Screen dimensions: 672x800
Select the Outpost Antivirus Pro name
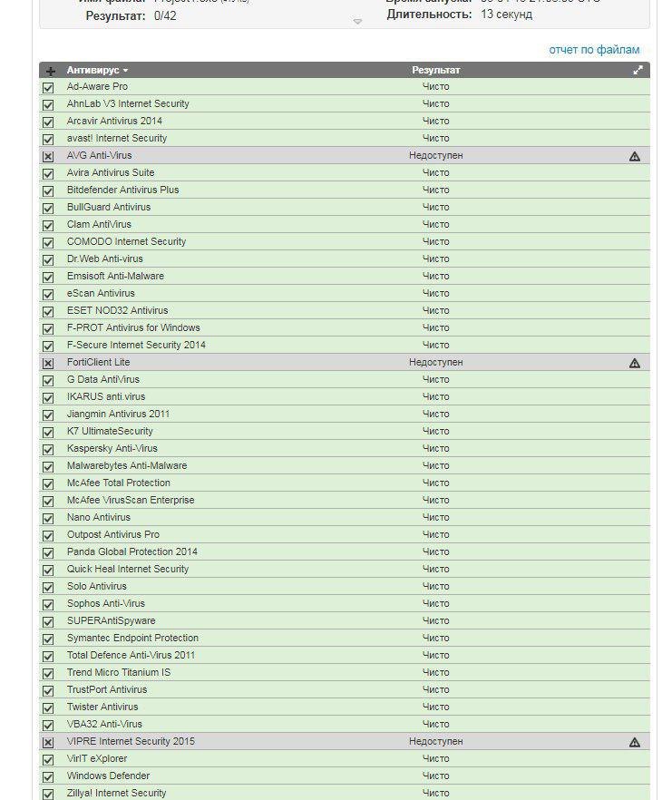pyautogui.click(x=113, y=535)
